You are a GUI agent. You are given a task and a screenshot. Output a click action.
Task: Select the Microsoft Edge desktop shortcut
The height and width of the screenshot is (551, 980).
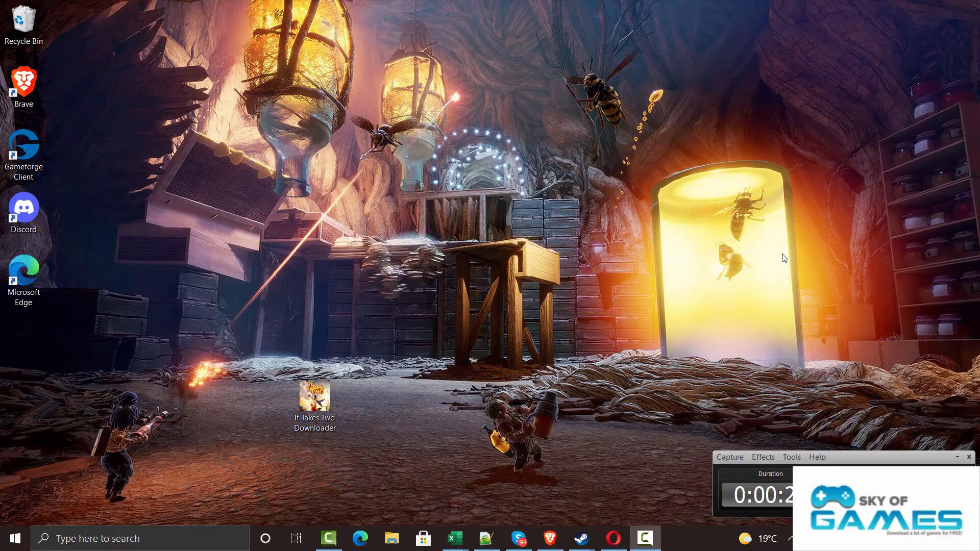(23, 278)
